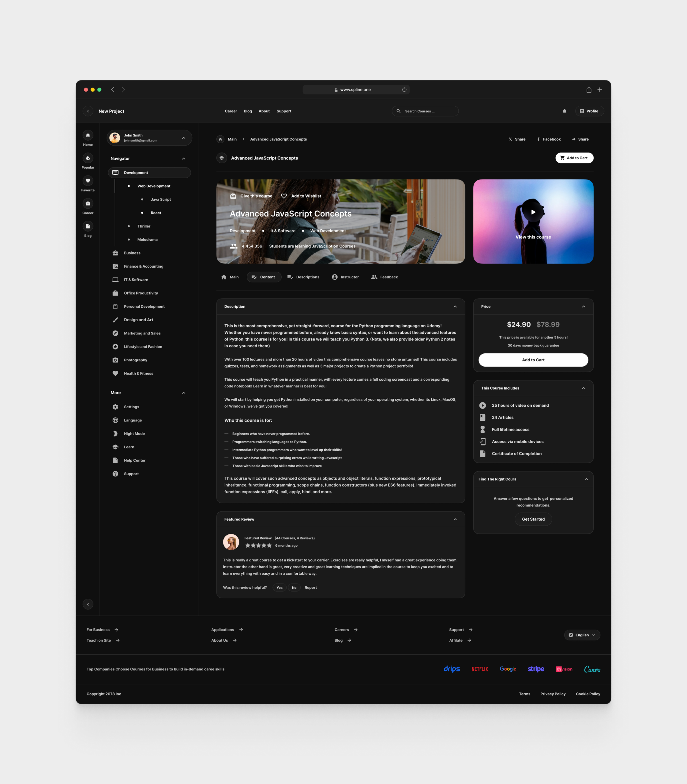Collapse the Price panel
The image size is (687, 784).
(584, 307)
